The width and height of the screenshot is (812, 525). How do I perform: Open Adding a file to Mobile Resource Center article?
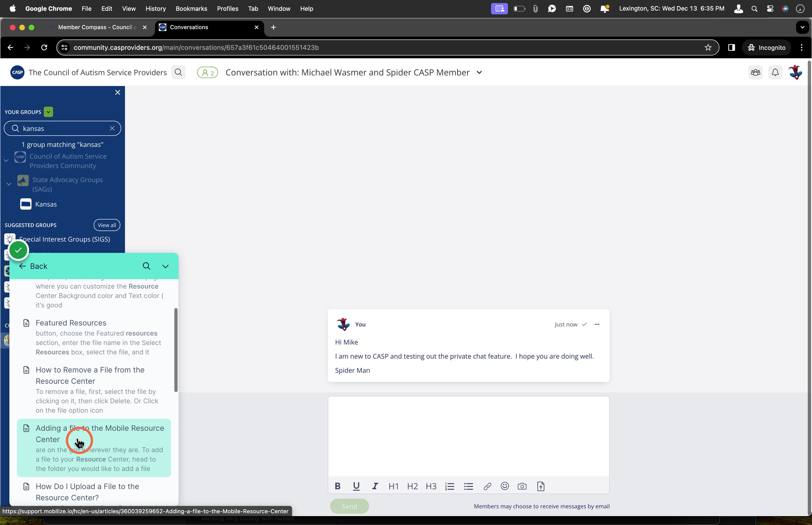coord(94,448)
